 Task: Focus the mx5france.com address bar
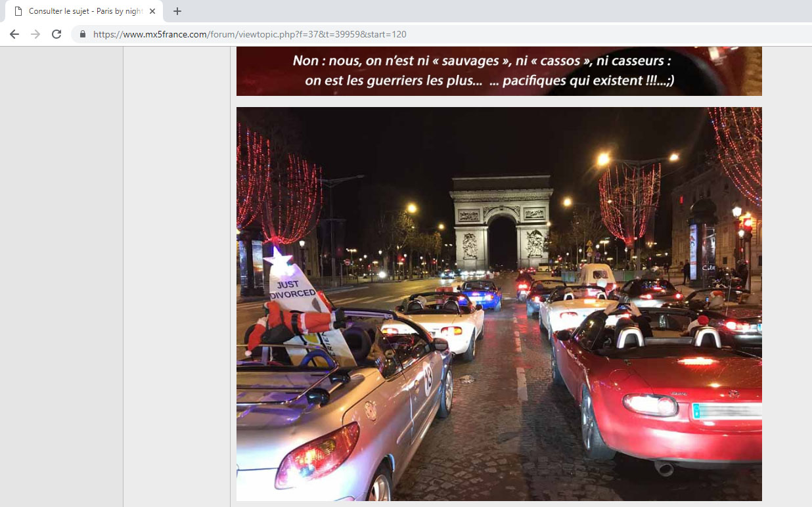coord(441,34)
